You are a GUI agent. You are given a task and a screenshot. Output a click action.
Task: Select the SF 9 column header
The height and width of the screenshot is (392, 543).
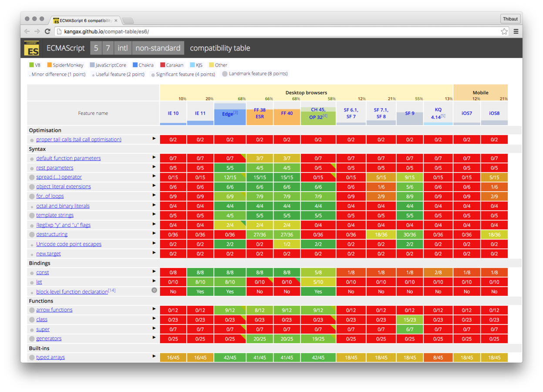point(410,113)
